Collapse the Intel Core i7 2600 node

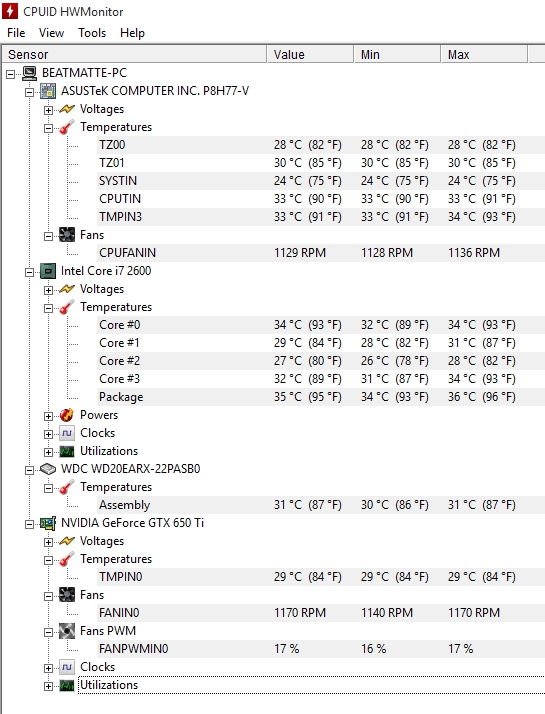(30, 272)
